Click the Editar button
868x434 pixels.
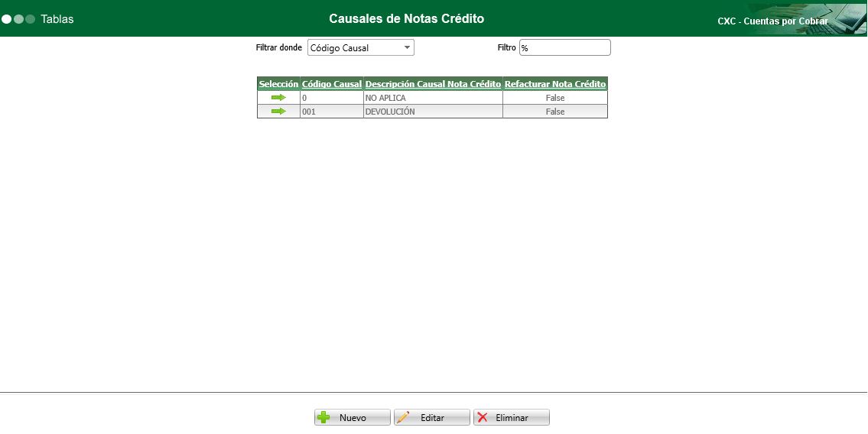click(432, 417)
